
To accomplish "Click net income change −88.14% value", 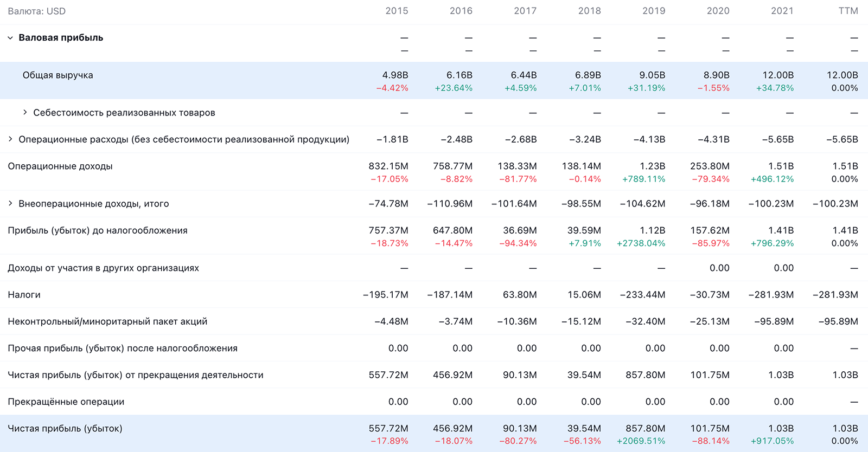I will [x=711, y=441].
